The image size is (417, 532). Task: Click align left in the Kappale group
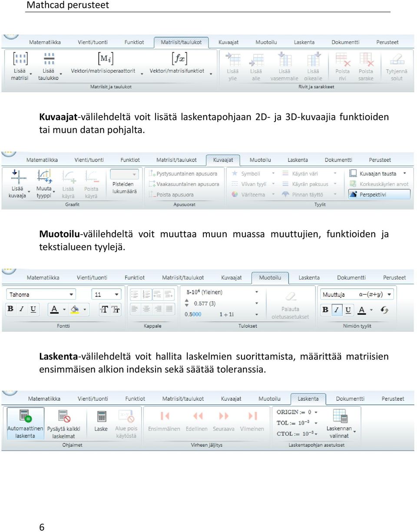135,309
